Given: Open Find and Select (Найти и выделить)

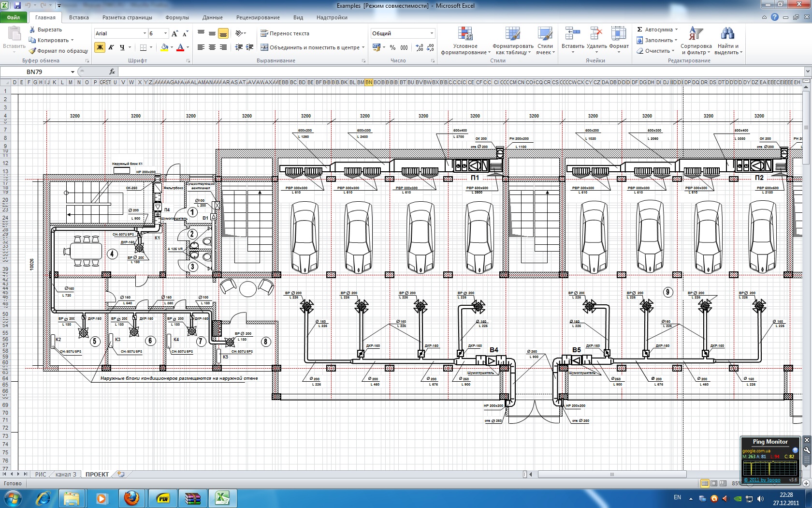Looking at the screenshot, I should pos(728,41).
